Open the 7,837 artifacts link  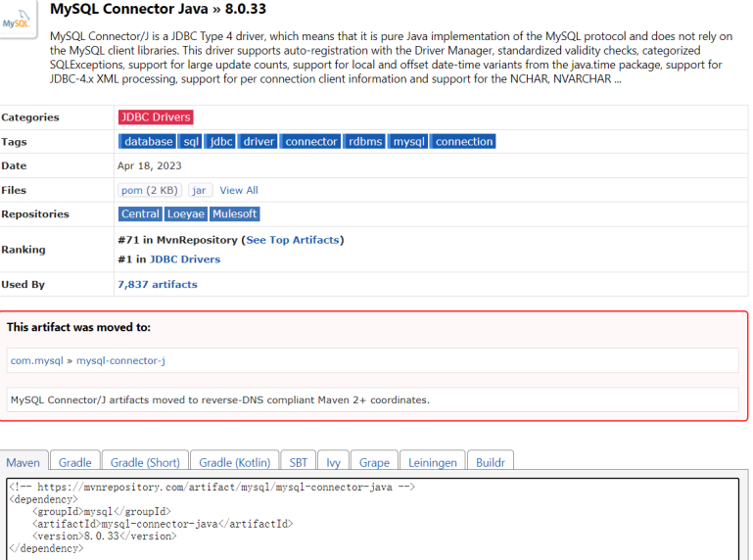click(x=158, y=284)
